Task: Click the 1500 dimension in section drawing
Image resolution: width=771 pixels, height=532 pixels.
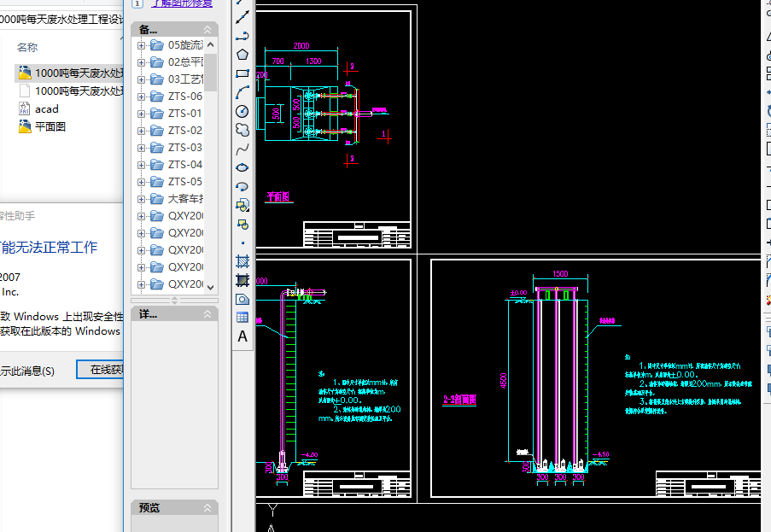Action: pyautogui.click(x=560, y=274)
